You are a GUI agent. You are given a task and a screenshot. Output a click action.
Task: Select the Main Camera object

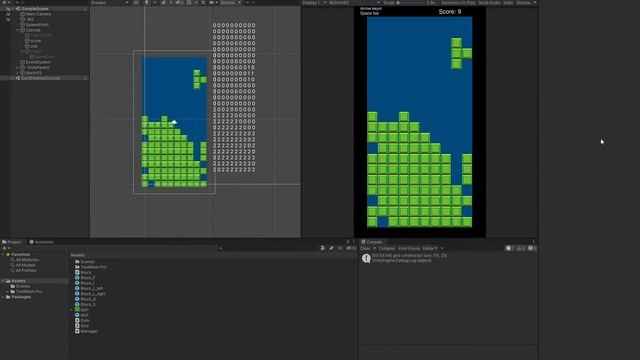[38, 14]
